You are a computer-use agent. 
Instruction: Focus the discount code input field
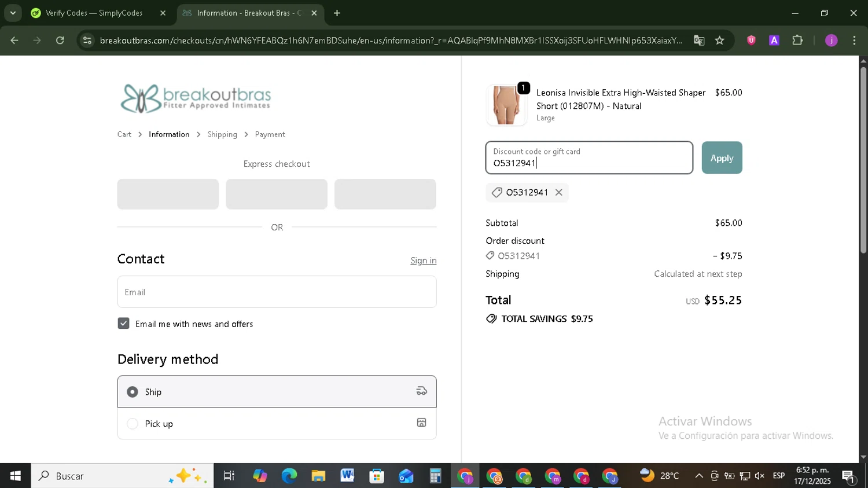pos(589,157)
